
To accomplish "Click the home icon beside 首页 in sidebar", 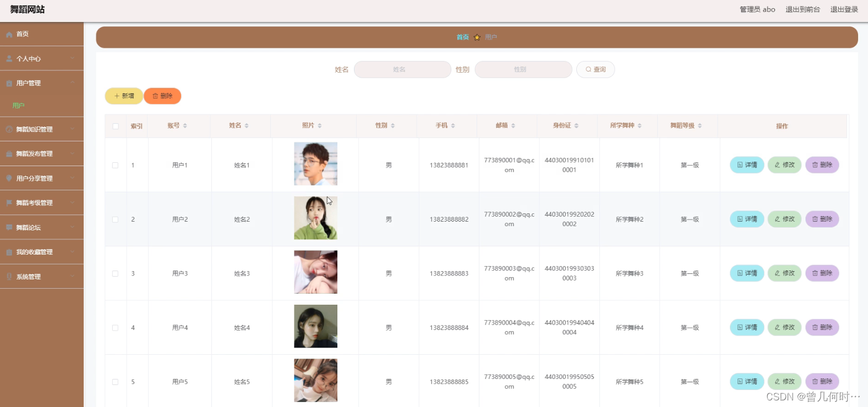I will click(9, 35).
